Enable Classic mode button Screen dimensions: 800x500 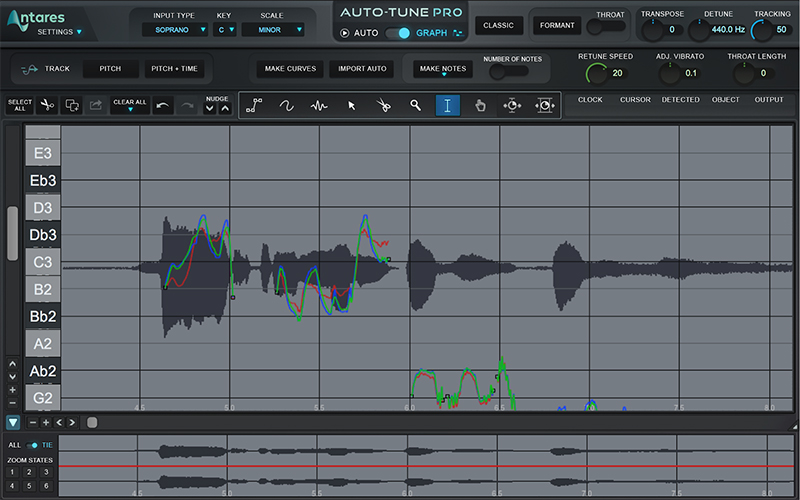click(498, 26)
